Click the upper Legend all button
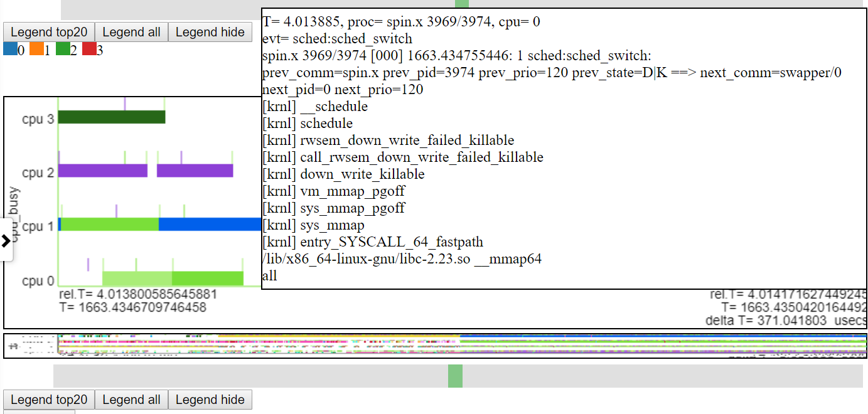This screenshot has width=868, height=414. tap(132, 32)
